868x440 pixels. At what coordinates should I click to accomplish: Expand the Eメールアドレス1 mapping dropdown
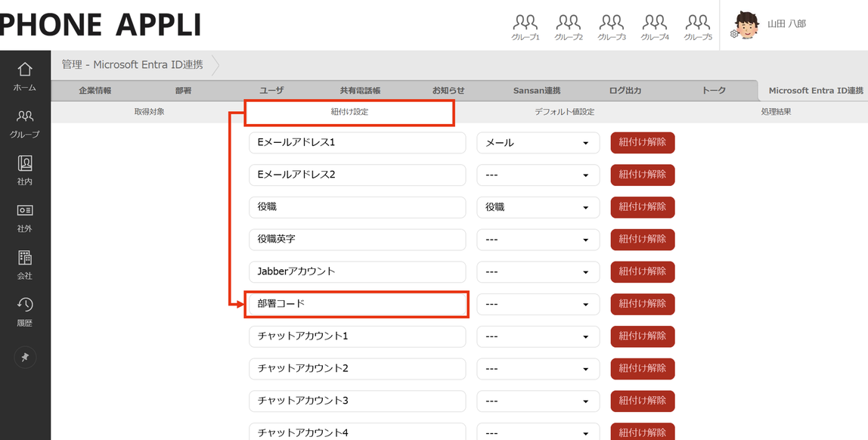coord(538,143)
